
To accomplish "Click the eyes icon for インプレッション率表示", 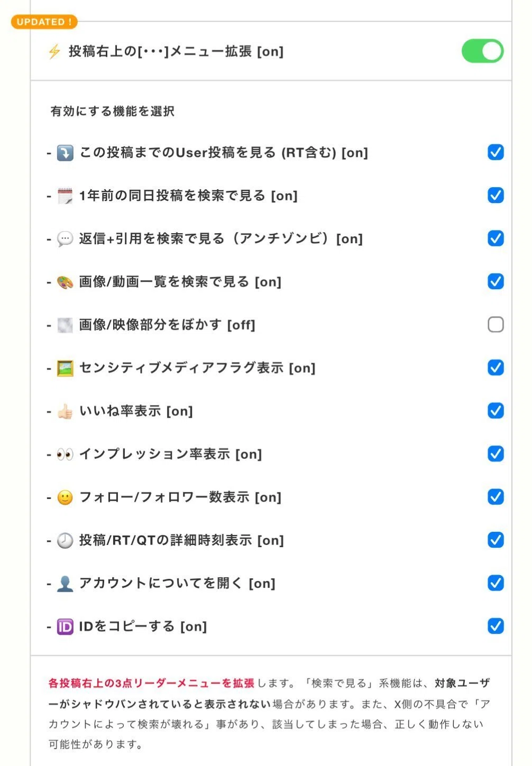I will pyautogui.click(x=65, y=454).
